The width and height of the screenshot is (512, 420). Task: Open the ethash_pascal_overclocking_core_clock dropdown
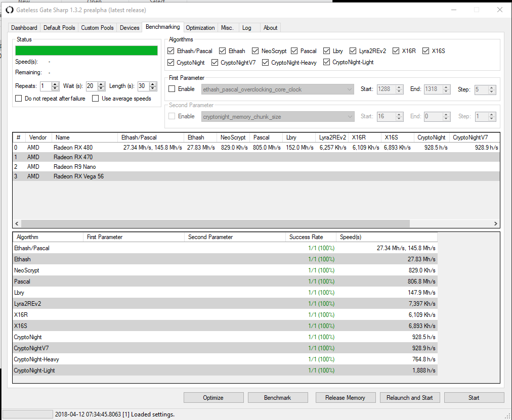(278, 89)
